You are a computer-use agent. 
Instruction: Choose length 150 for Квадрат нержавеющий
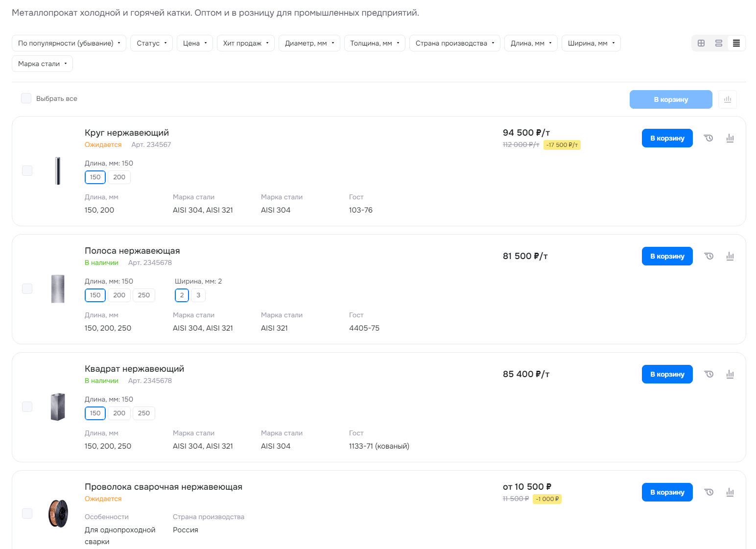pyautogui.click(x=95, y=413)
